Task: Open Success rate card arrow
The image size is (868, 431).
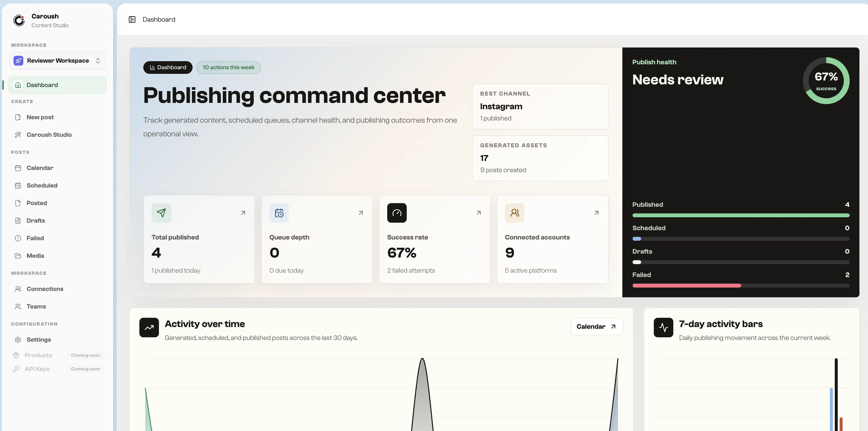Action: pos(479,212)
